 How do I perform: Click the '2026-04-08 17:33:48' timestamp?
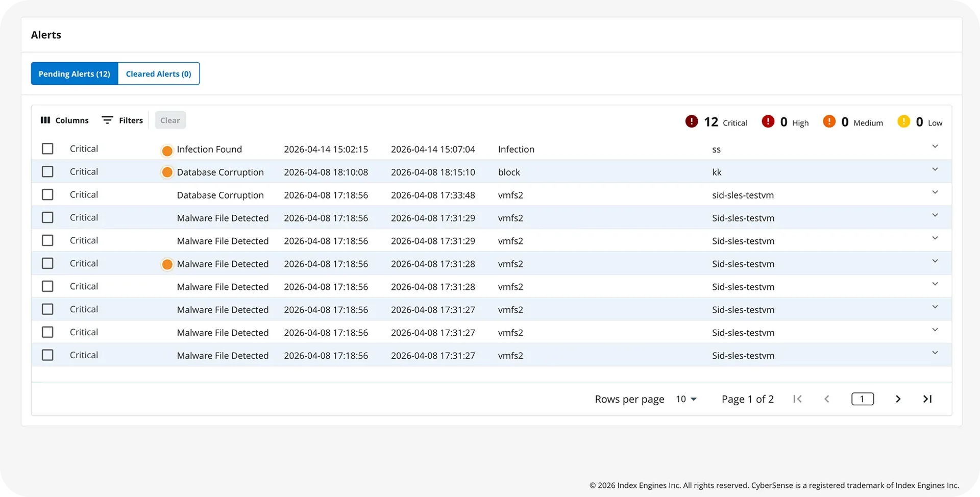tap(433, 195)
